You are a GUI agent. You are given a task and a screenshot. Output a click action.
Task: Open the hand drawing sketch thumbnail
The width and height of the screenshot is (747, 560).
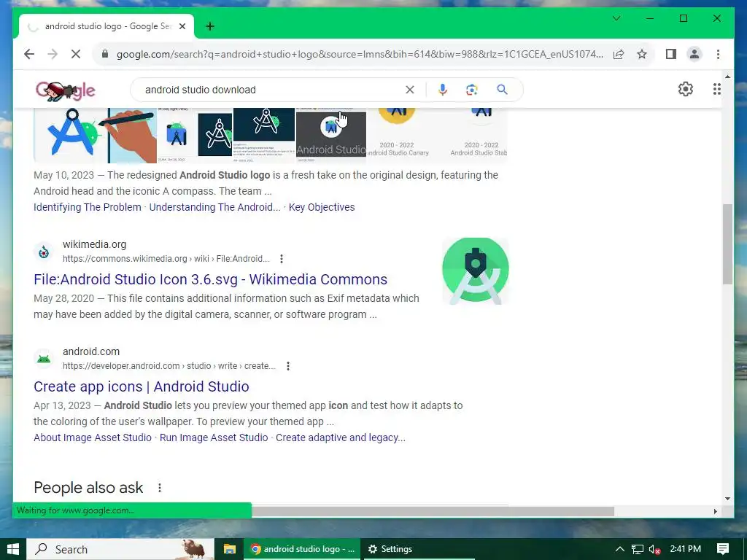[133, 135]
